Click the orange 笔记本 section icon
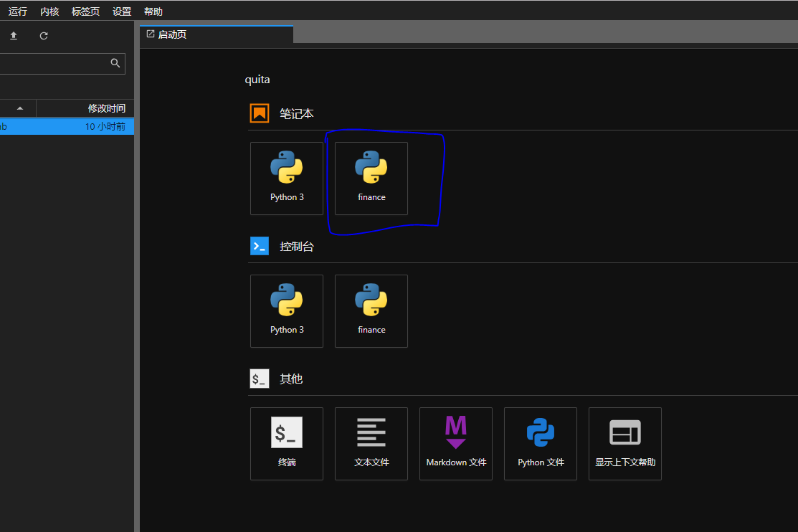Screen dimensions: 798x532 [x=260, y=113]
